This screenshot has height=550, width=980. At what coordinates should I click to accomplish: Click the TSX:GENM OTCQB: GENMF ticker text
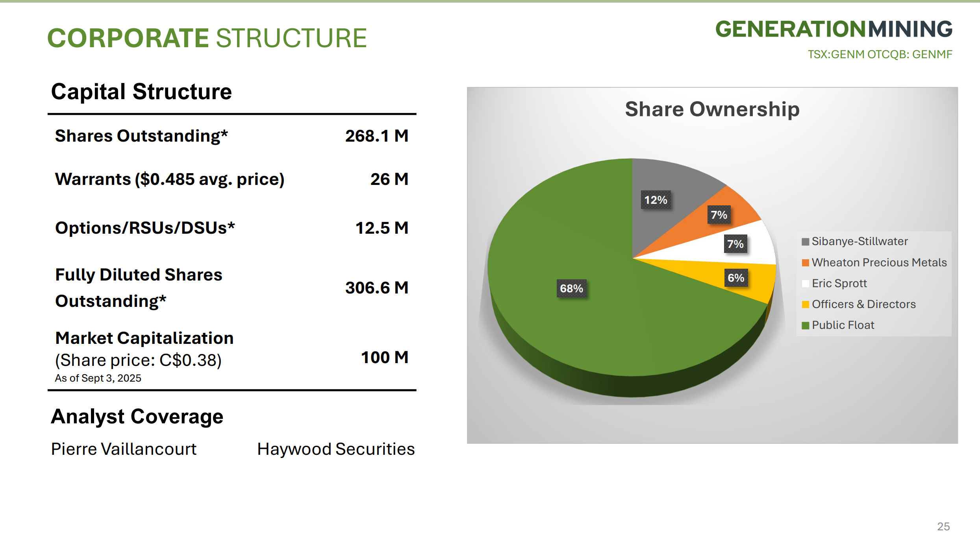tap(880, 54)
